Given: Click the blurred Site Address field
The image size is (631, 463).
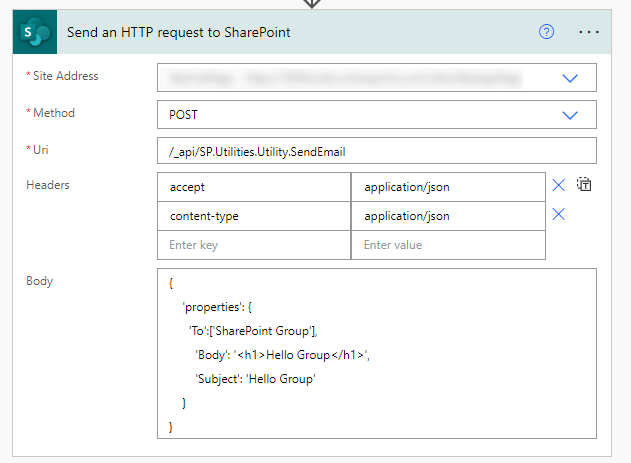Looking at the screenshot, I should click(x=341, y=78).
